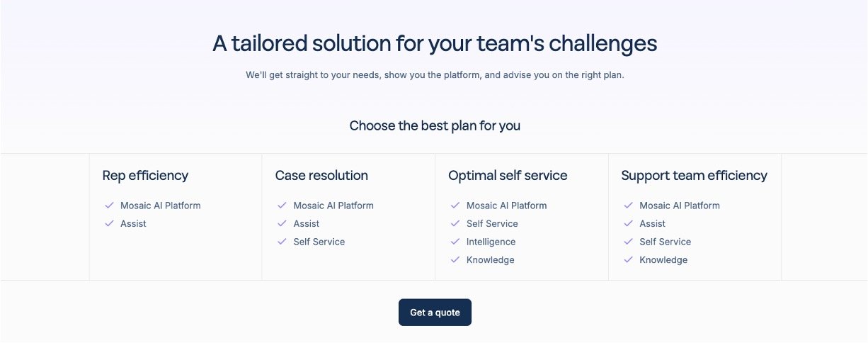Click checkmark beside Intelligence under Optimal self service

click(455, 242)
